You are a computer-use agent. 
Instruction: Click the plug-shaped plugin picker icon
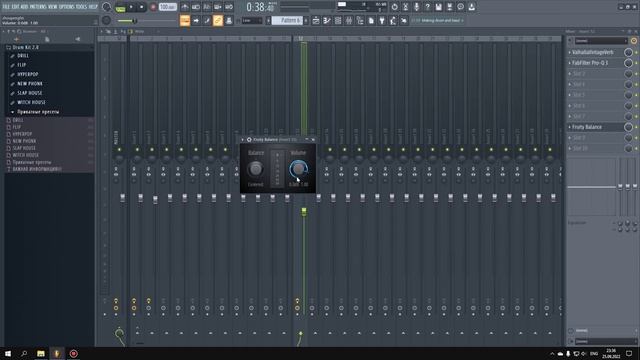tap(382, 20)
